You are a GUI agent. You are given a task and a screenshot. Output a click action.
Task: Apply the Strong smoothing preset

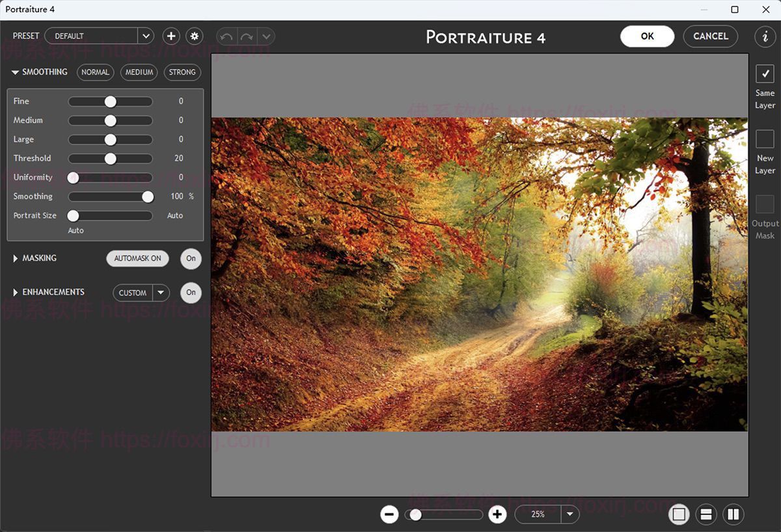click(x=182, y=72)
